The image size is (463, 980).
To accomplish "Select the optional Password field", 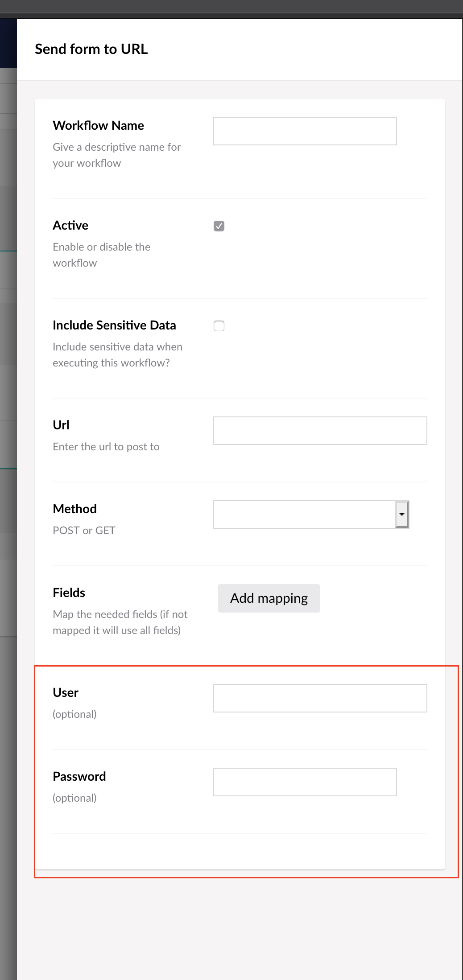I will 305,782.
